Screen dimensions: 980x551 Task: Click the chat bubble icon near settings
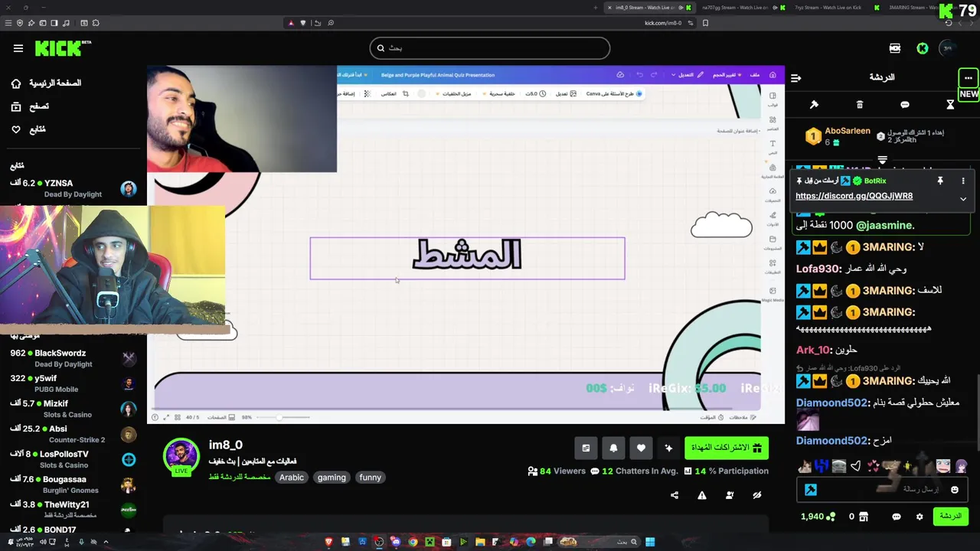pos(897,517)
